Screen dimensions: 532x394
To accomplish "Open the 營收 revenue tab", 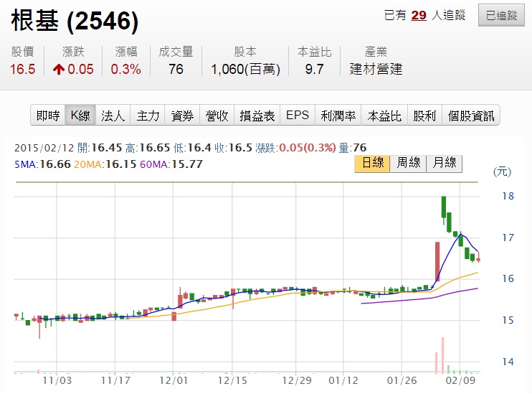I will (217, 116).
